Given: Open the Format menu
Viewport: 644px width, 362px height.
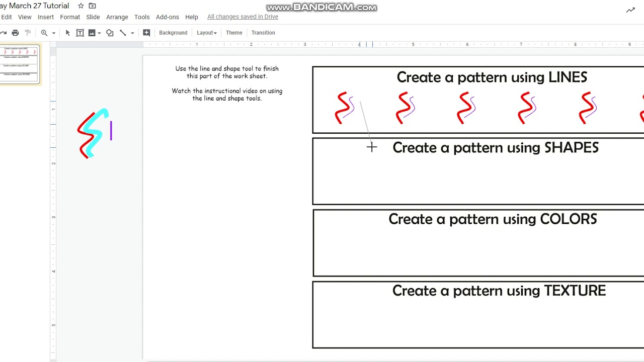Looking at the screenshot, I should coord(70,17).
